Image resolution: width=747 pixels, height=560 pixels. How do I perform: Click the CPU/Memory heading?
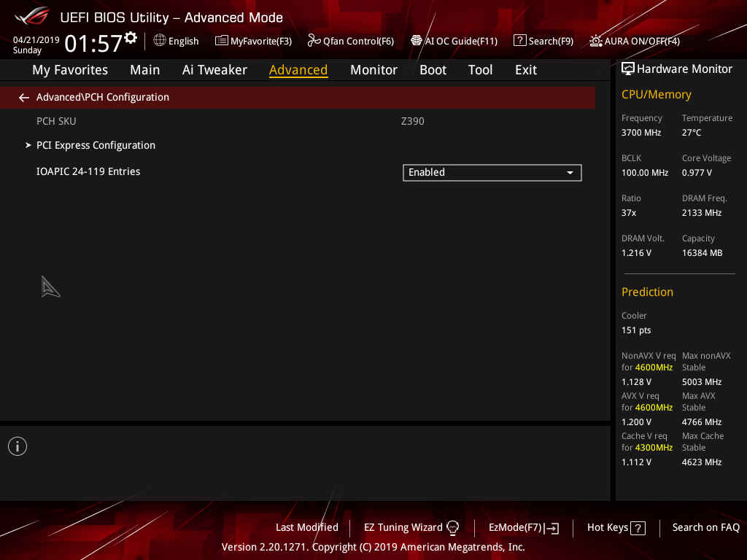[656, 95]
